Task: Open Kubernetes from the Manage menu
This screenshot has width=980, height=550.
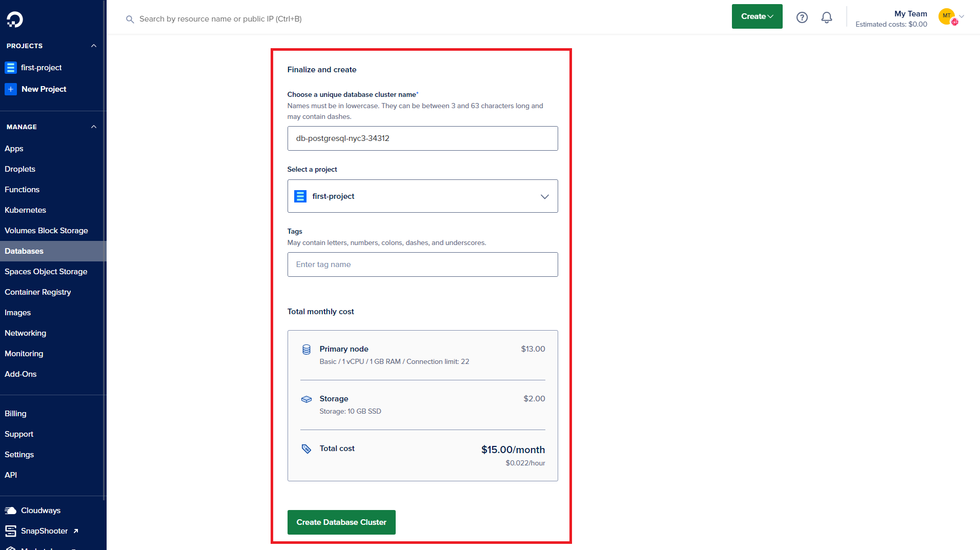Action: click(x=25, y=210)
